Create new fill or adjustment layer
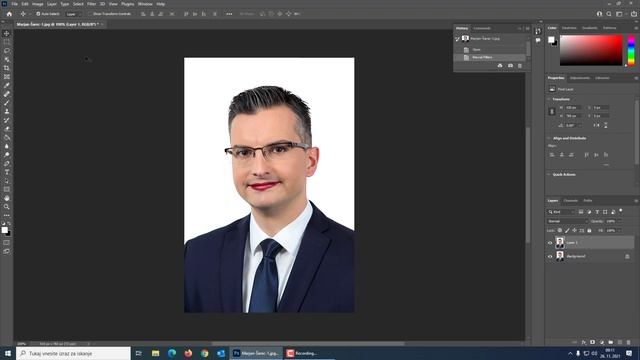Image resolution: width=640 pixels, height=360 pixels. (602, 342)
